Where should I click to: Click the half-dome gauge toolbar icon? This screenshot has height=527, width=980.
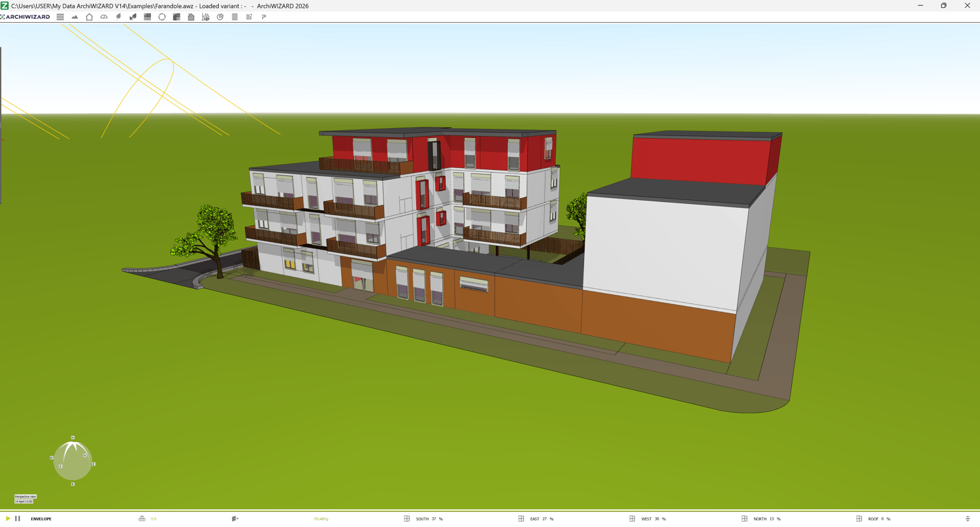click(104, 17)
